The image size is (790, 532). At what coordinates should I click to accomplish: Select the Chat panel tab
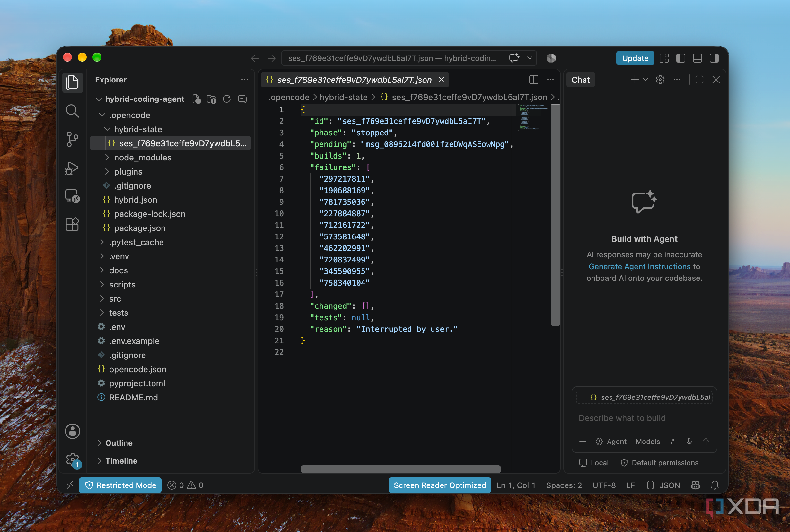[581, 80]
